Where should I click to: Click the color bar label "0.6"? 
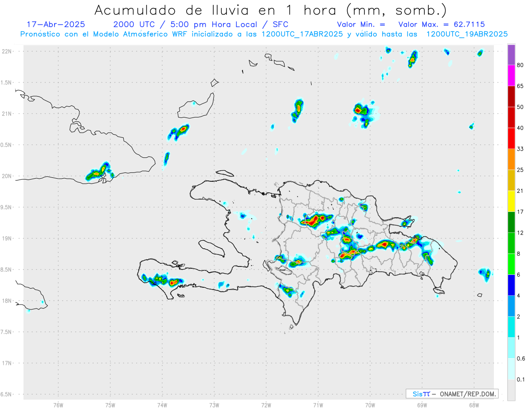point(521,358)
